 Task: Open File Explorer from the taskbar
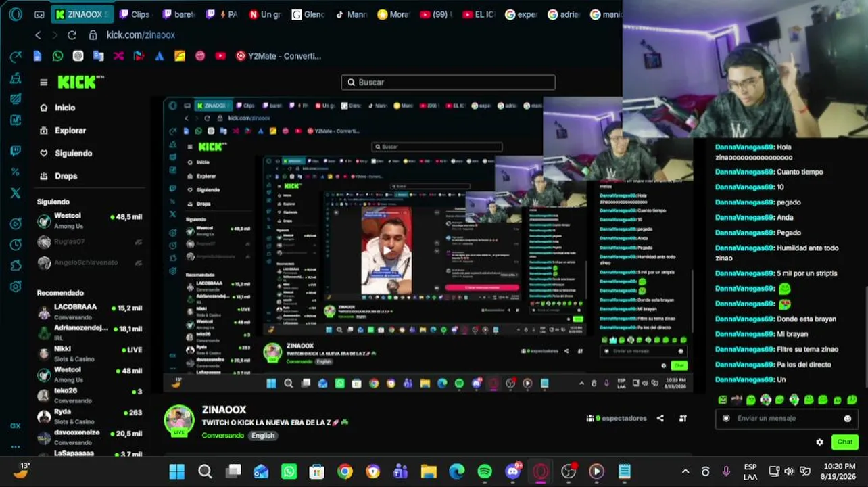tap(429, 471)
